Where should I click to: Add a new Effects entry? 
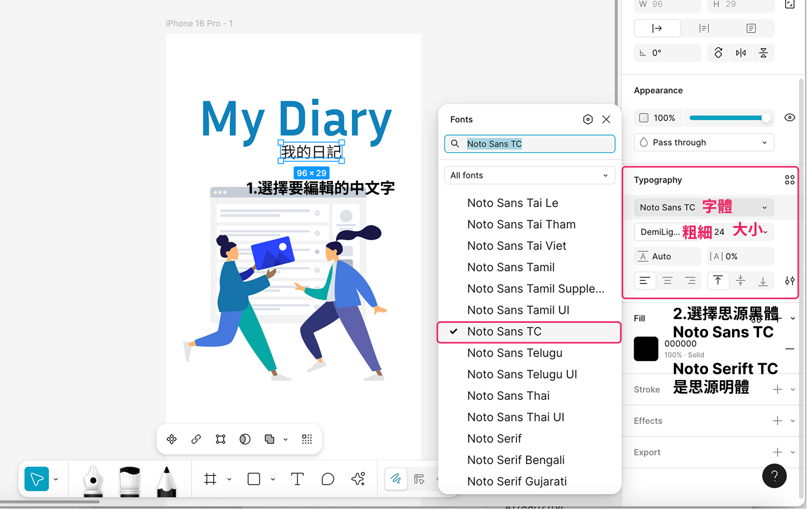pos(777,421)
